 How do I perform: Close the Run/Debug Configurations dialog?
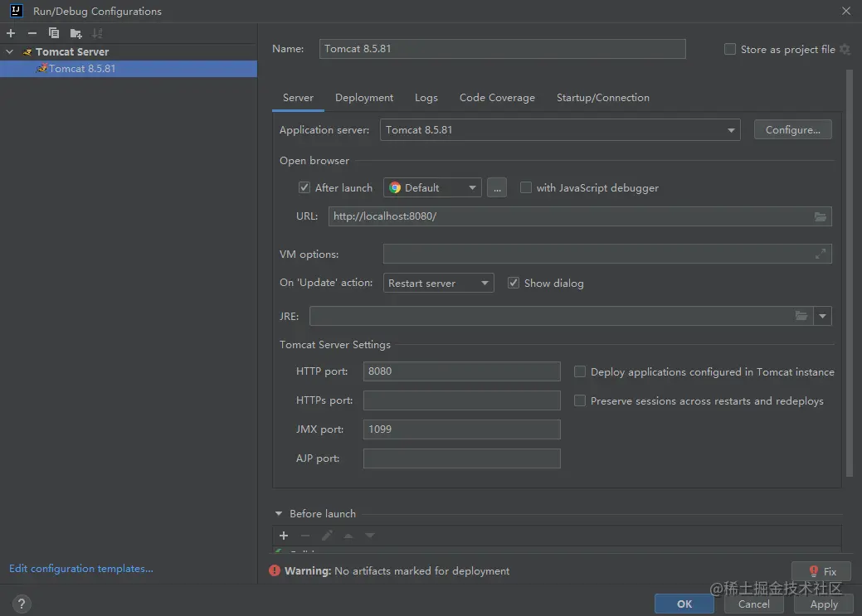coord(846,11)
